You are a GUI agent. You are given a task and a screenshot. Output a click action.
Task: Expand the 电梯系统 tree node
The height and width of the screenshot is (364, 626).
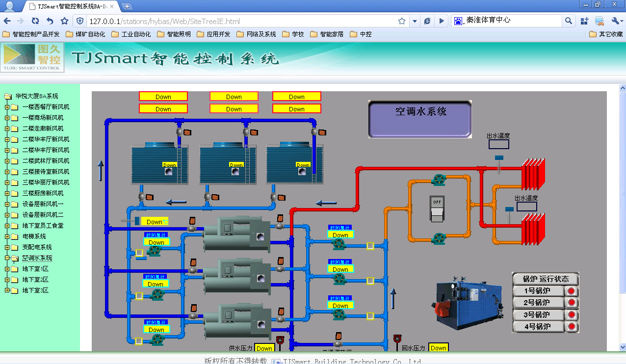pyautogui.click(x=7, y=236)
